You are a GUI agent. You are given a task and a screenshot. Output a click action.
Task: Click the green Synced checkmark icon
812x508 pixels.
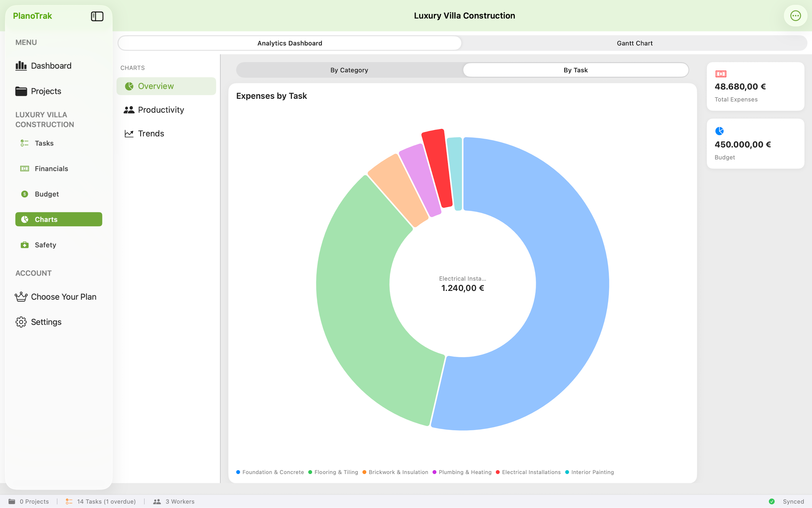point(772,501)
